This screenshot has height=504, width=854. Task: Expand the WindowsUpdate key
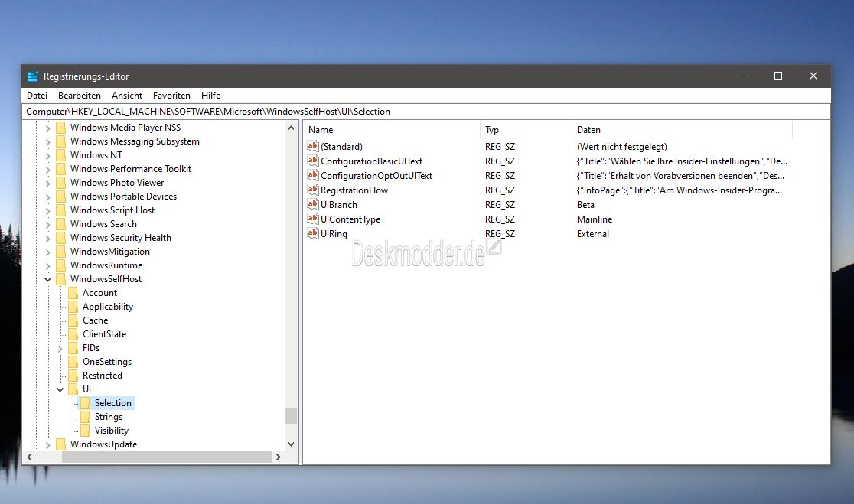pos(48,445)
